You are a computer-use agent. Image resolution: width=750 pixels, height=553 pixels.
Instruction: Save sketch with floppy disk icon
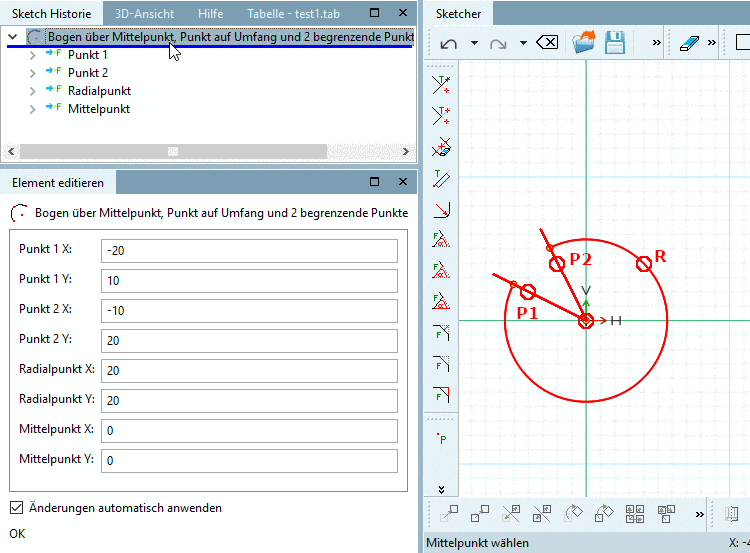(x=615, y=42)
